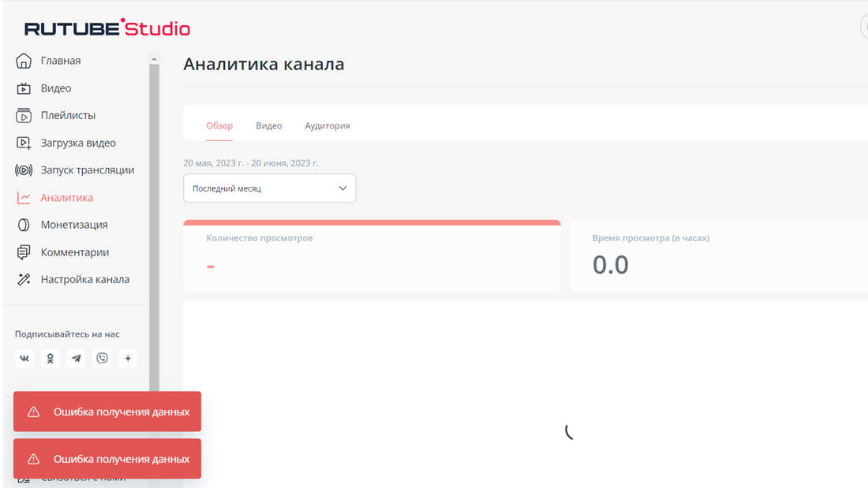Start a stream via Запуск трансляции icon
Image resolution: width=868 pixels, height=488 pixels.
24,169
